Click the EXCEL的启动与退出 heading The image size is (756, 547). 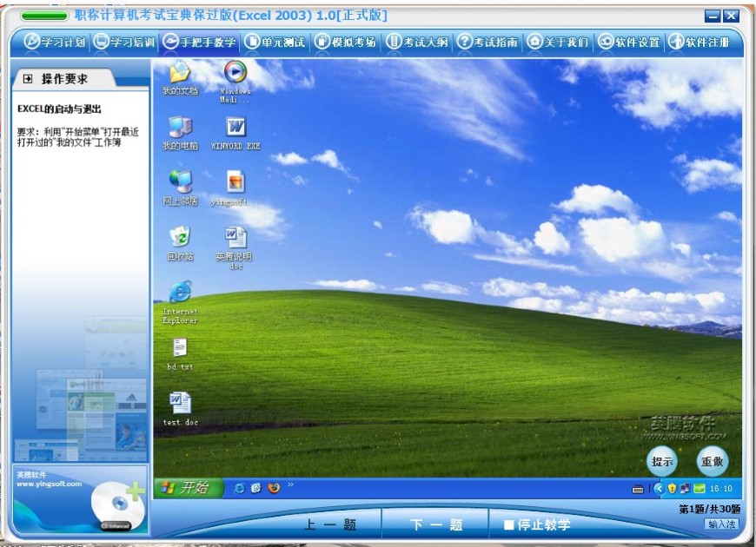[59, 109]
